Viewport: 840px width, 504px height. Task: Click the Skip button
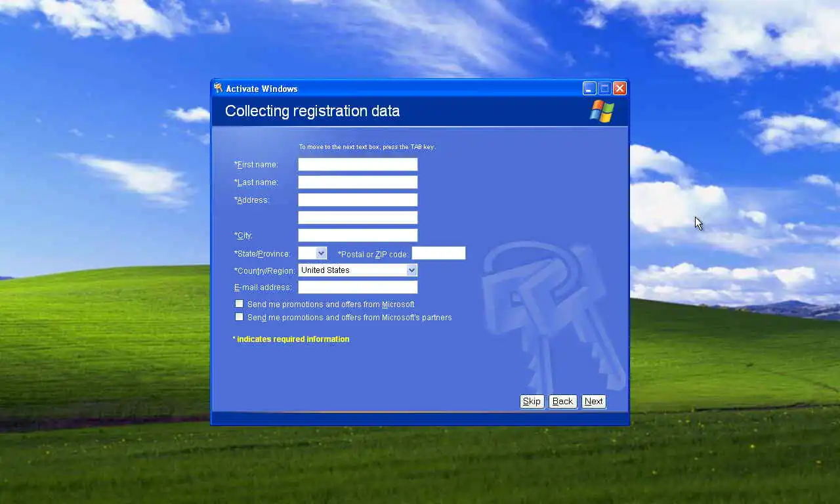point(532,402)
